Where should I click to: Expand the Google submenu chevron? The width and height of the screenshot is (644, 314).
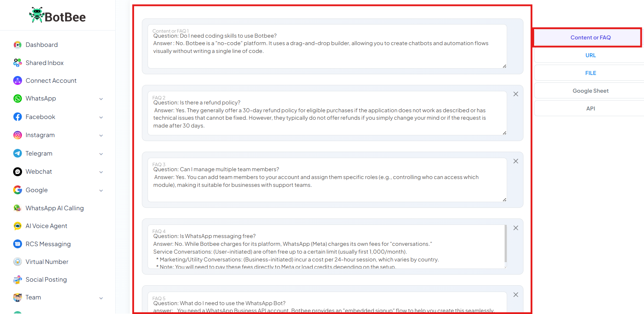101,191
